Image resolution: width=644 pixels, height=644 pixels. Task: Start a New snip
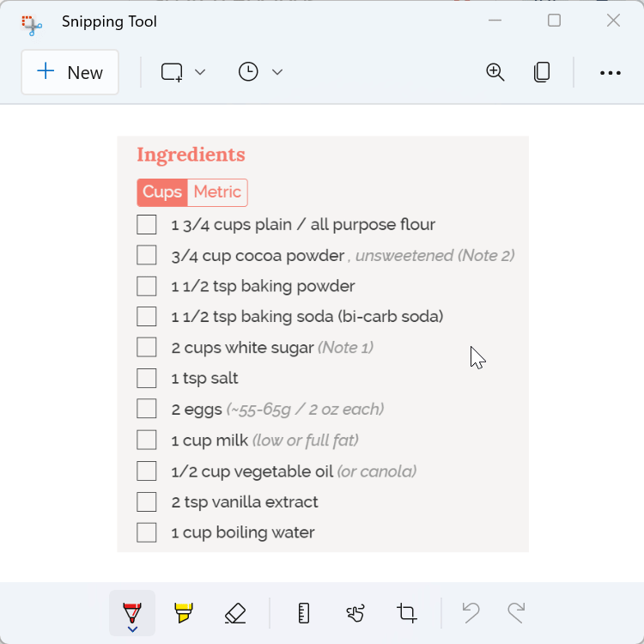tap(70, 73)
